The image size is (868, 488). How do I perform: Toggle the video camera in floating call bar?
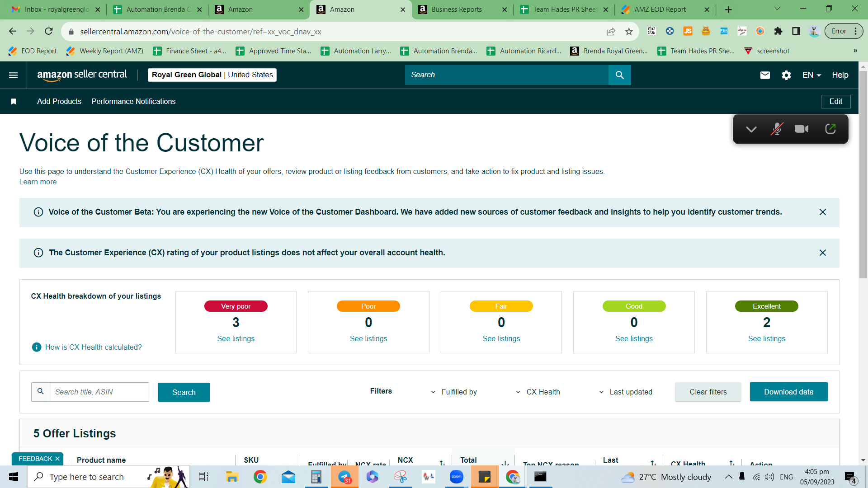pyautogui.click(x=802, y=129)
